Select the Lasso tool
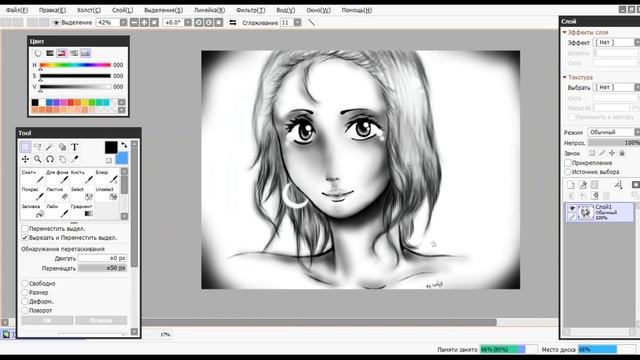640x360 pixels. click(x=38, y=147)
